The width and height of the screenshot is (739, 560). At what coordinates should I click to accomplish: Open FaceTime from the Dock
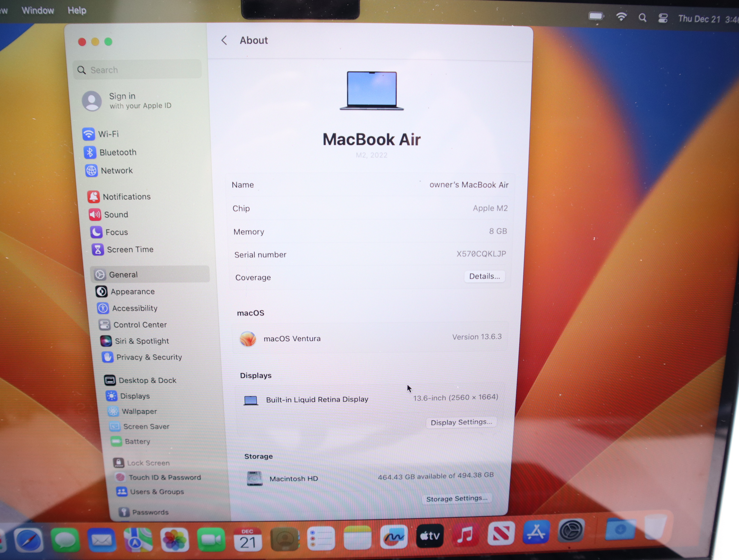coord(211,539)
